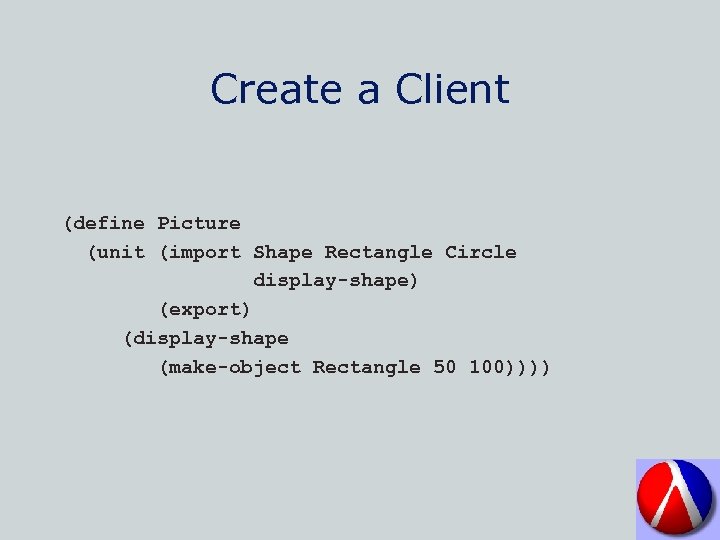Screen dimensions: 720x540
Task: Click the '(make-object Rectangle 50 100))))' line
Action: coord(354,368)
